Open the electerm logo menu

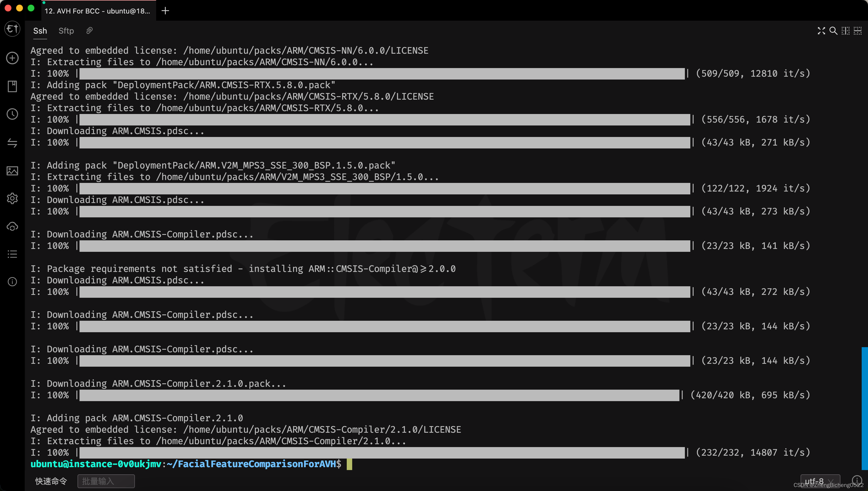(x=12, y=29)
